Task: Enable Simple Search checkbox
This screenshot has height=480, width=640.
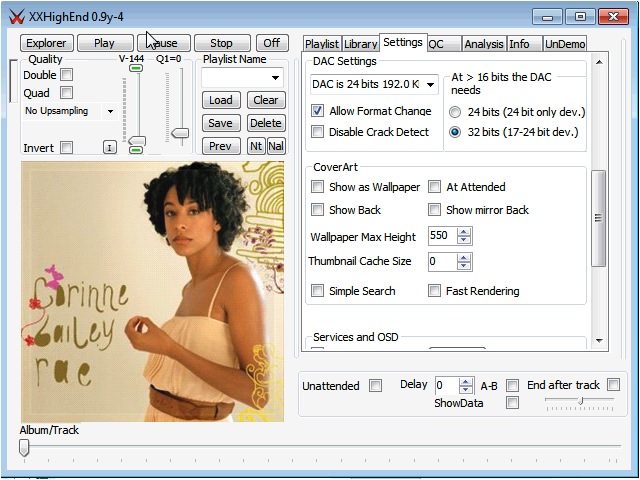Action: coord(317,291)
